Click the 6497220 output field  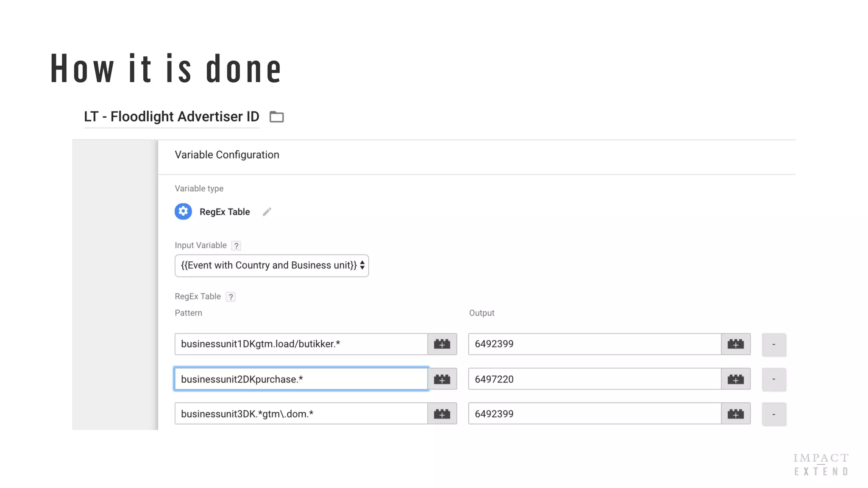pos(594,379)
